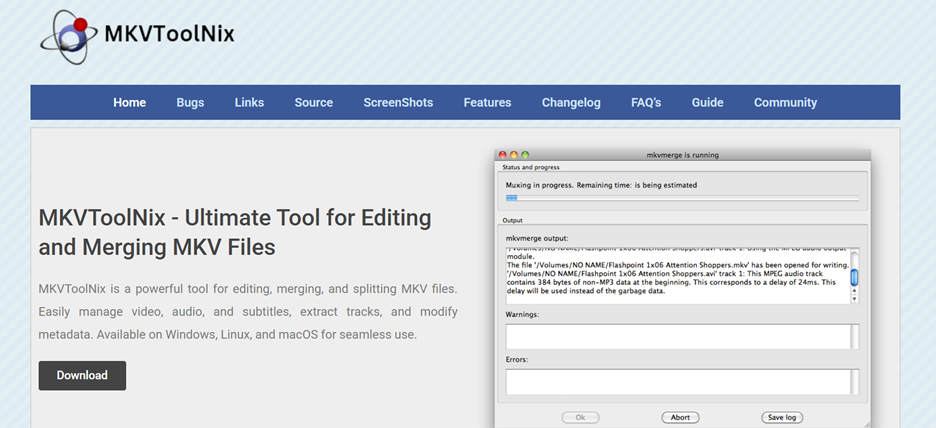Open the ScreenShots page

click(x=398, y=102)
